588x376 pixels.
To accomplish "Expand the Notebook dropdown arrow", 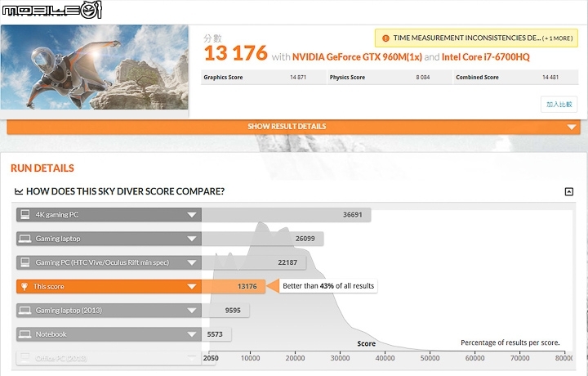I will 192,334.
